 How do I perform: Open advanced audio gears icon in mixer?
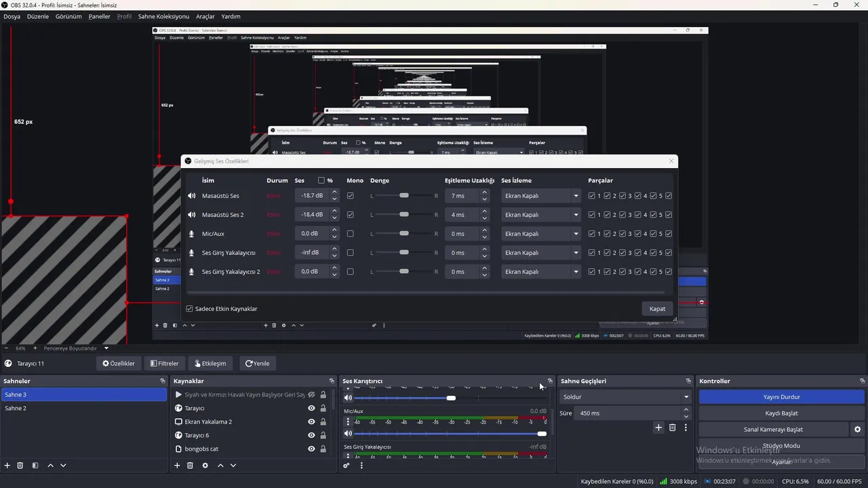tap(346, 466)
